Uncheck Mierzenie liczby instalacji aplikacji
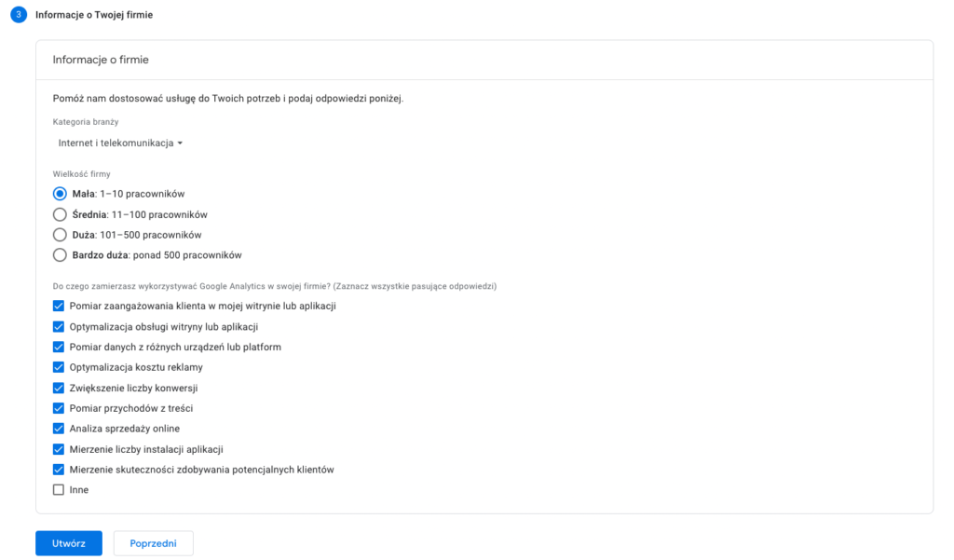 click(59, 449)
